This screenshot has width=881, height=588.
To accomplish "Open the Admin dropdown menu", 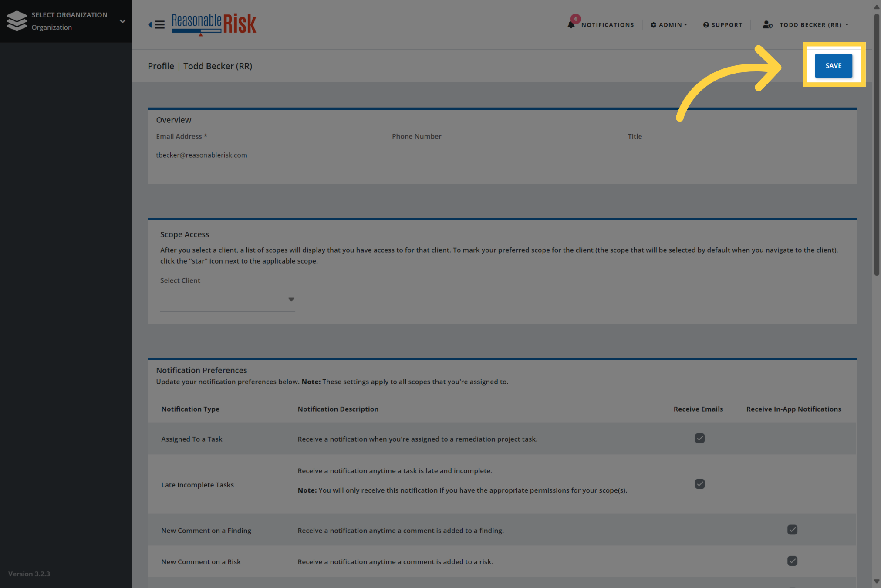I will [x=668, y=25].
